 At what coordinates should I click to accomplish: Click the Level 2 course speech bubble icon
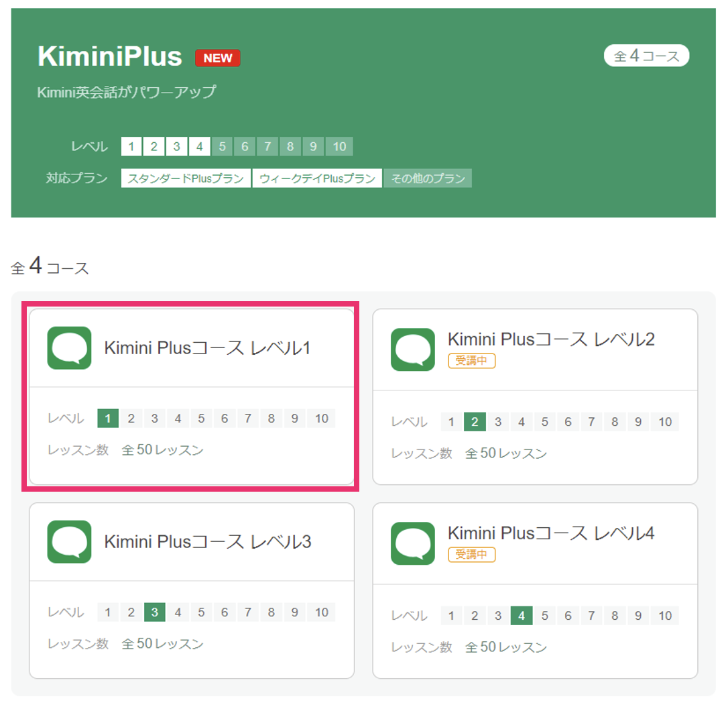413,349
